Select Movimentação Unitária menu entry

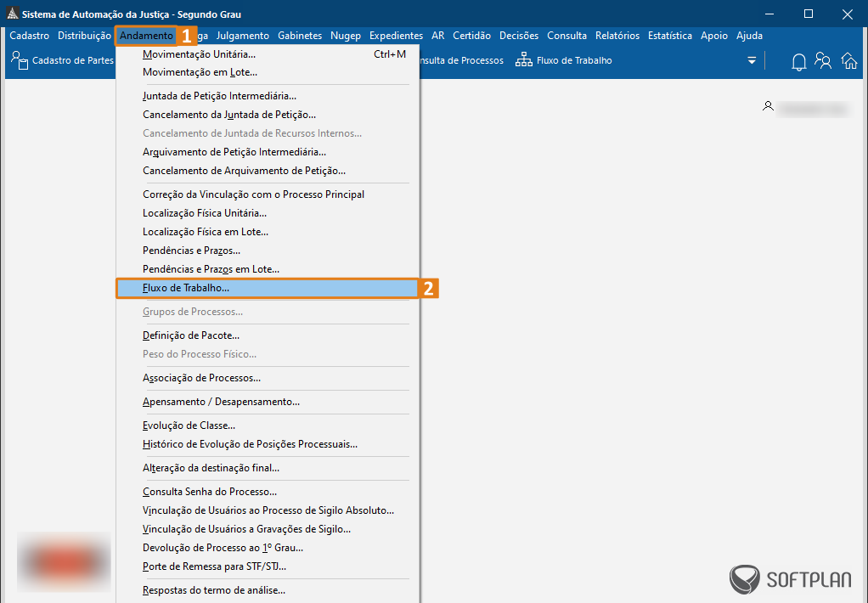pos(268,54)
